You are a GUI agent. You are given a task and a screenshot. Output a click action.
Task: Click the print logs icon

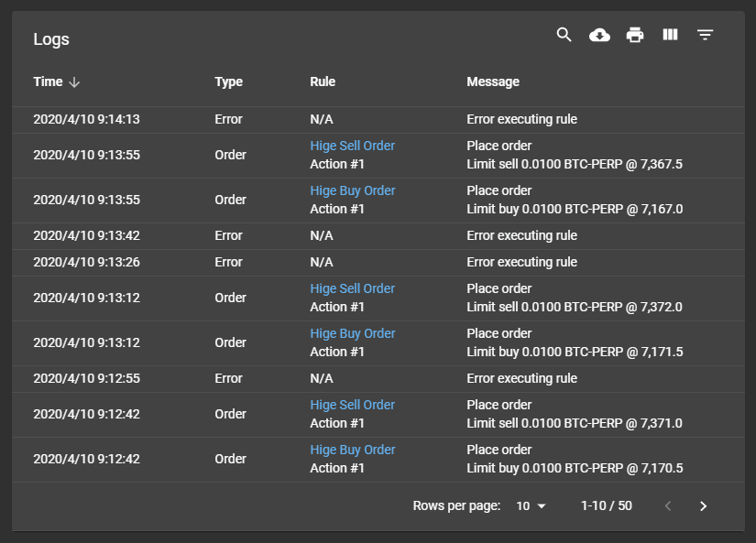coord(635,35)
